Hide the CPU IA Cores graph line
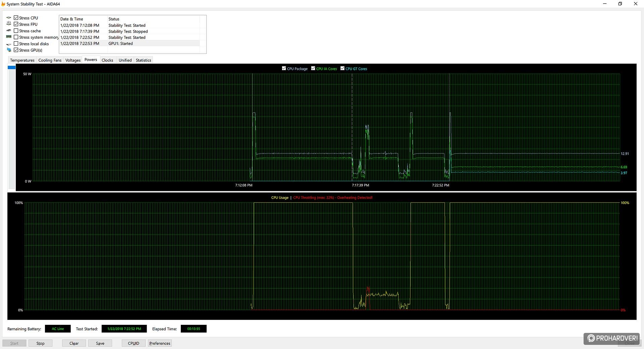This screenshot has height=349, width=644. coord(313,68)
